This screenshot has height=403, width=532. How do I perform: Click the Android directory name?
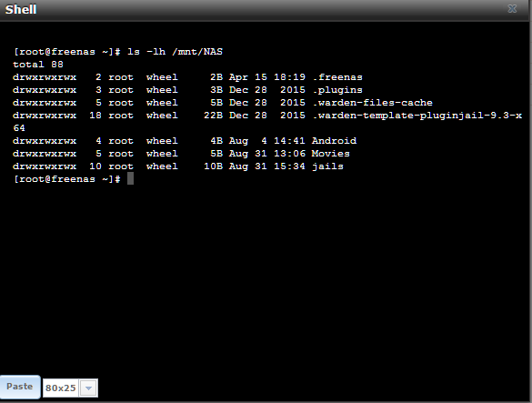[x=334, y=141]
